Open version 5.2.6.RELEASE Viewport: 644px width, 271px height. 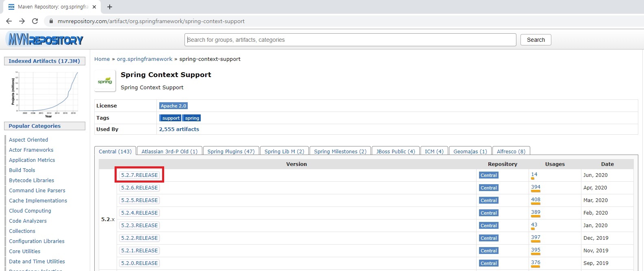point(139,188)
